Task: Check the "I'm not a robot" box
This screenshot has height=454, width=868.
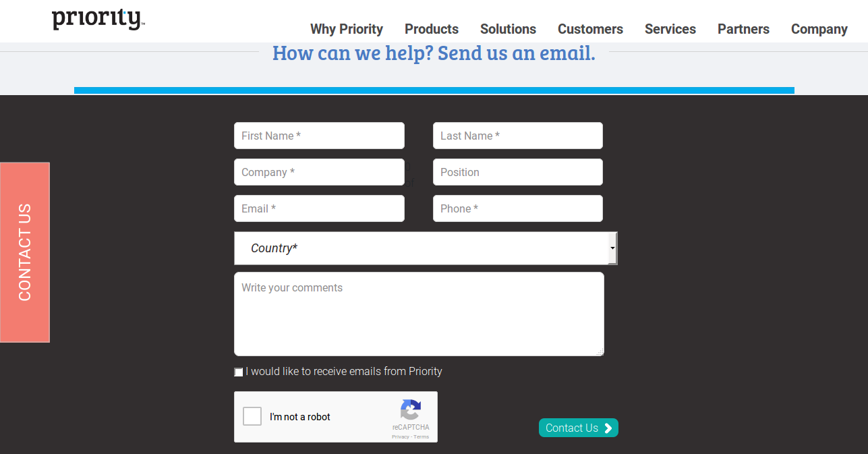Action: [252, 416]
